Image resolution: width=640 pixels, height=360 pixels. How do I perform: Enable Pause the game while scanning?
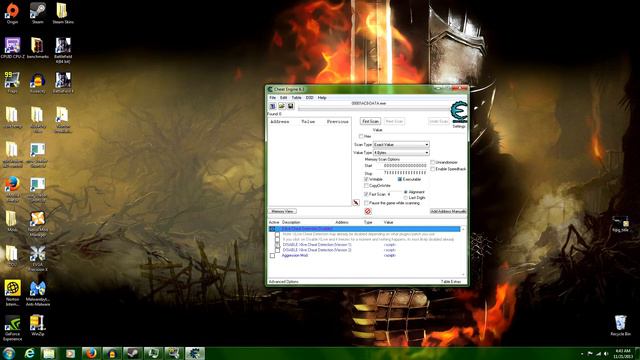[366, 203]
